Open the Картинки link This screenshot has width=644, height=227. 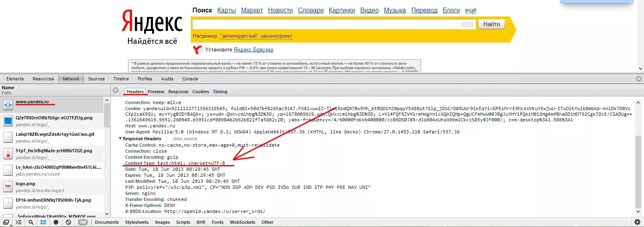click(x=342, y=10)
